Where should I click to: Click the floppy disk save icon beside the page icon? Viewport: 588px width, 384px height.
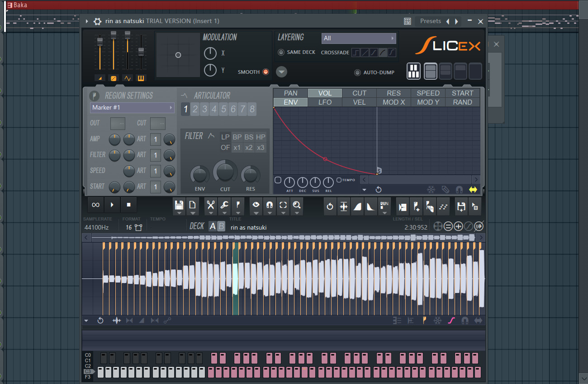pyautogui.click(x=179, y=205)
